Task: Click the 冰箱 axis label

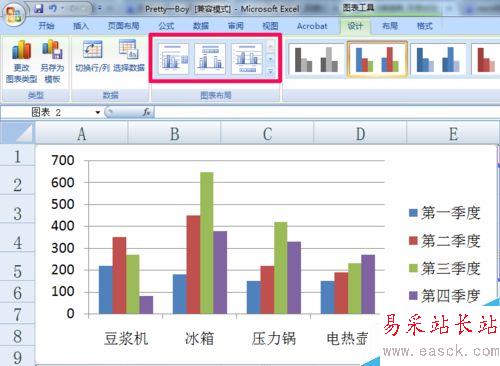Action: point(200,338)
